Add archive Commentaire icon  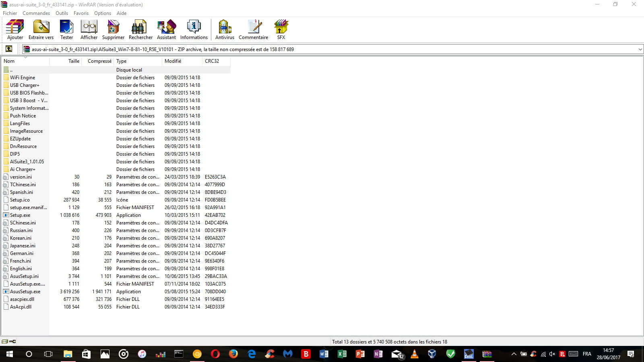click(x=253, y=30)
